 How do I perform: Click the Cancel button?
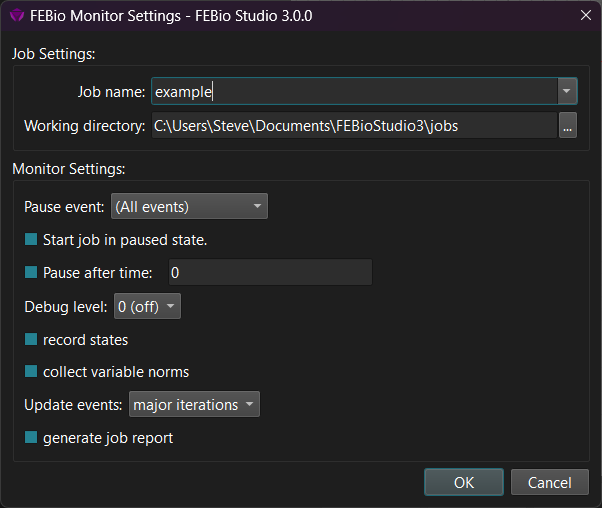549,482
